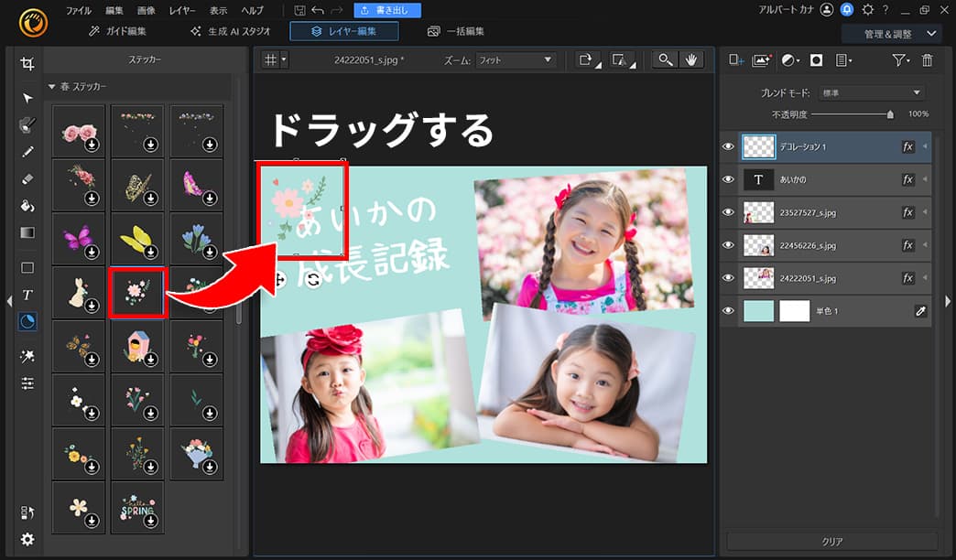Image resolution: width=956 pixels, height=560 pixels.
Task: Switch to the 一括編集 tab
Action: (462, 30)
